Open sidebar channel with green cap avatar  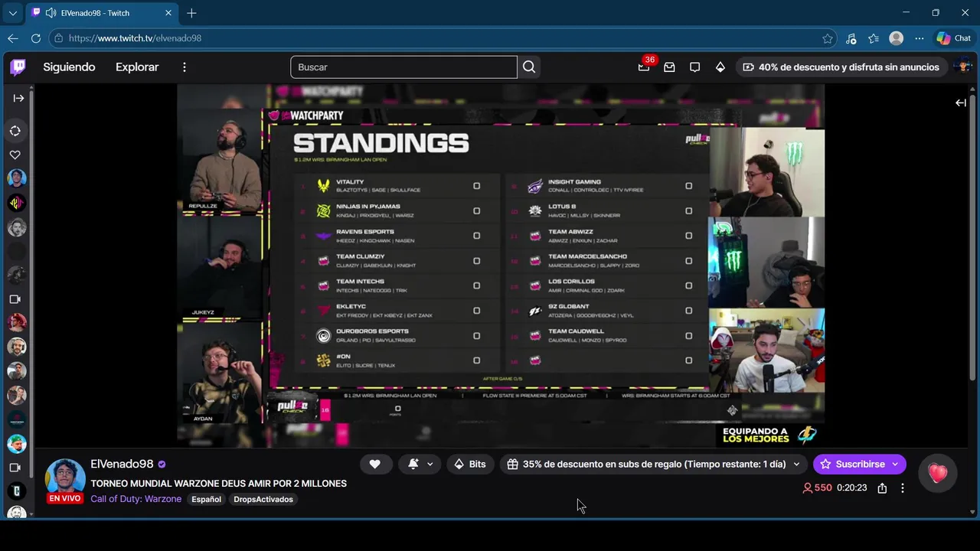tap(17, 444)
